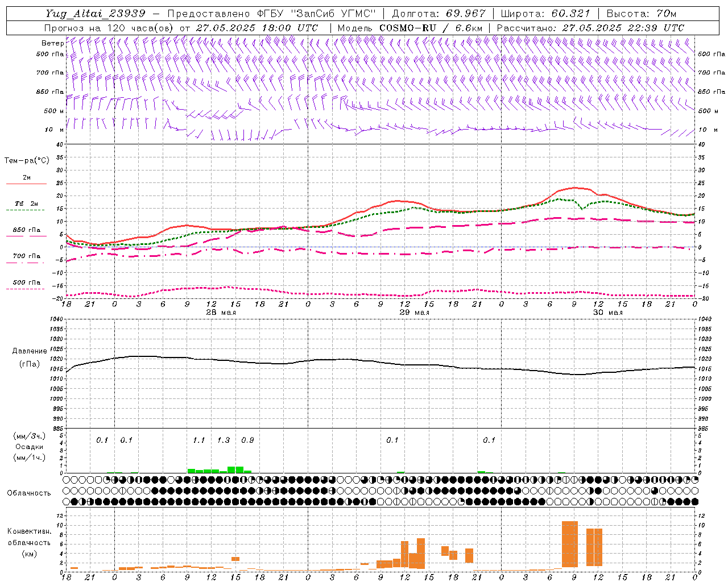Click the 1.1 precipitation amount
This screenshot has height=582, width=728.
[198, 440]
